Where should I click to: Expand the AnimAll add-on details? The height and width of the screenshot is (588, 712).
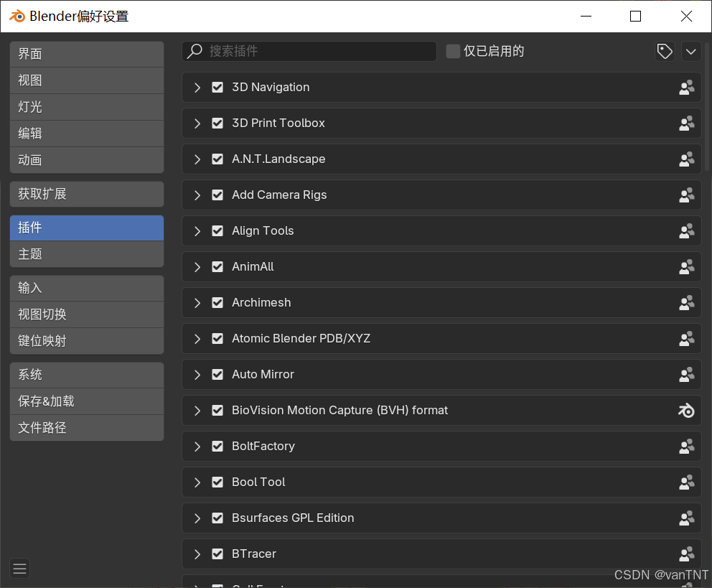pos(197,266)
